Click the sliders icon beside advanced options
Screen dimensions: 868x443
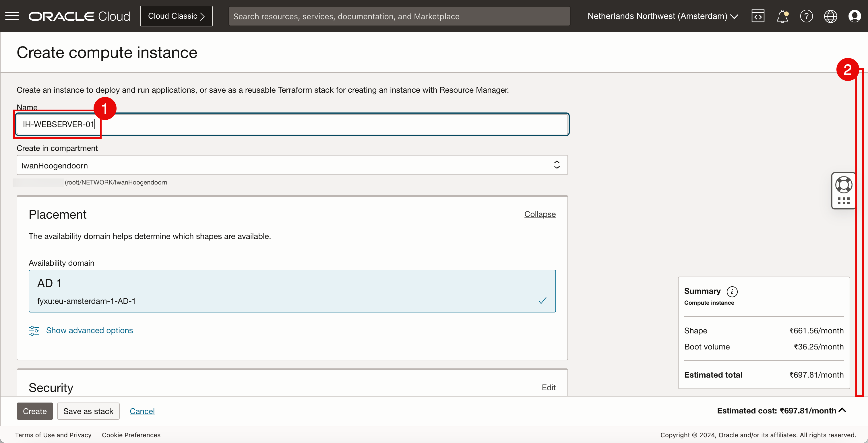point(34,331)
